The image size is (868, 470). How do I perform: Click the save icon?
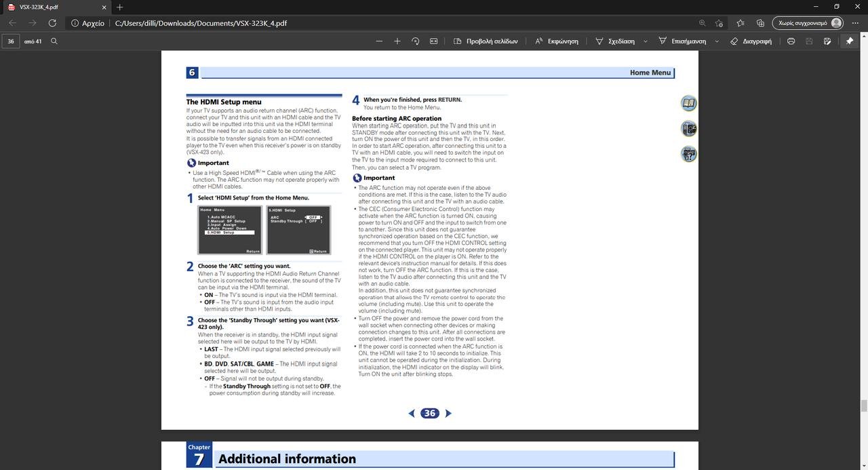[809, 41]
